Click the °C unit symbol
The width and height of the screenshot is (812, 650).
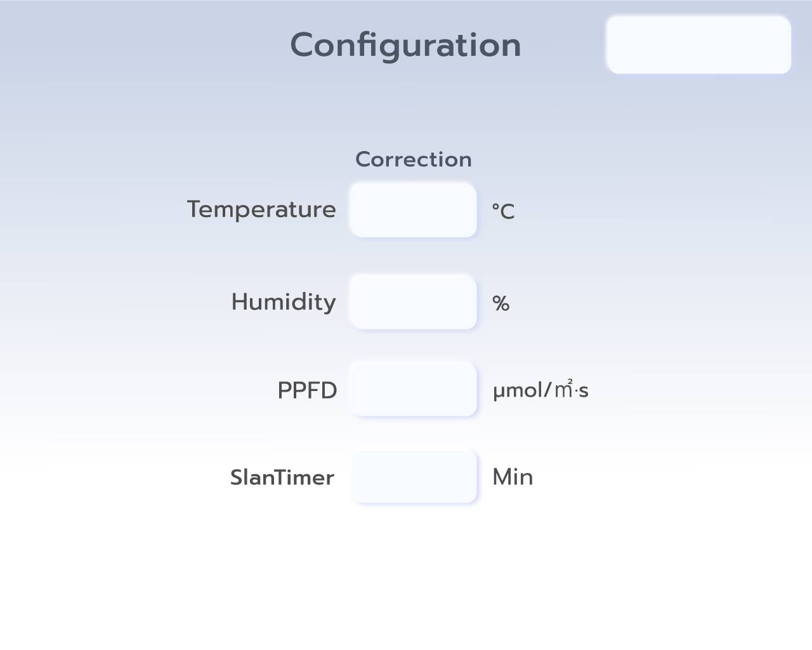(x=503, y=211)
